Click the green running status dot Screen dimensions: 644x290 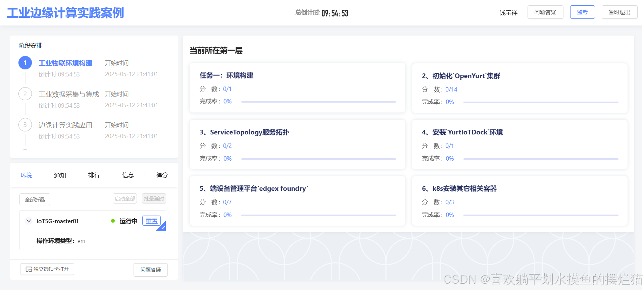[x=113, y=221]
